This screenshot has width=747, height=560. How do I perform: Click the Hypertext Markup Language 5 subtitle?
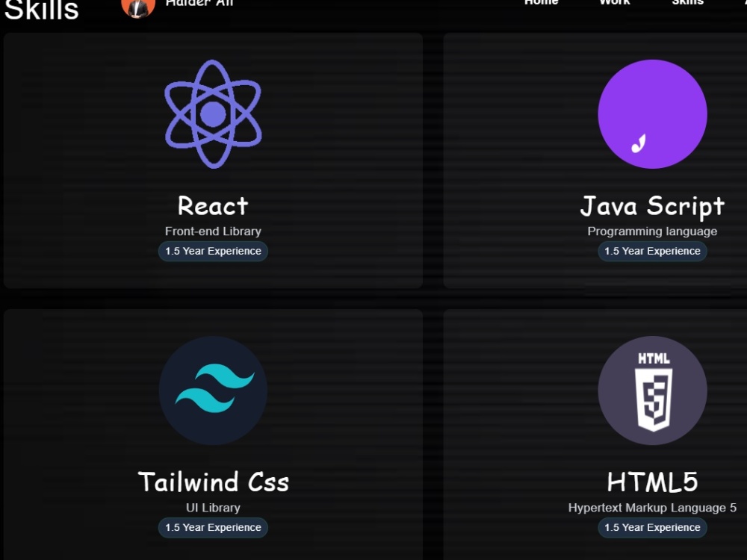pyautogui.click(x=652, y=508)
